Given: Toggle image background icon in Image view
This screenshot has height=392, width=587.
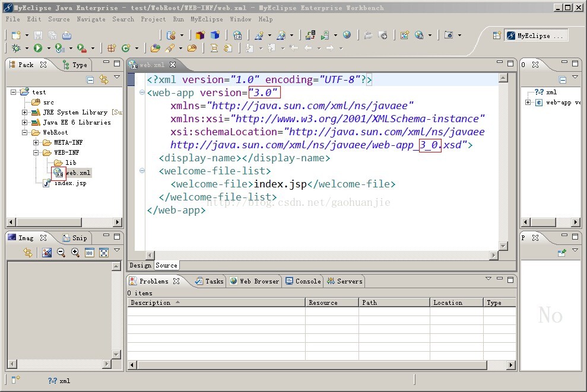Looking at the screenshot, I should 47,253.
